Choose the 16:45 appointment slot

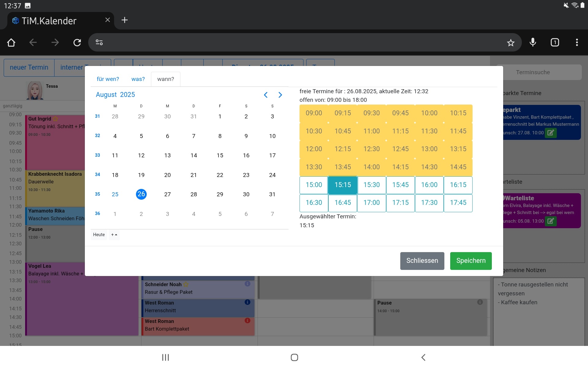(343, 203)
